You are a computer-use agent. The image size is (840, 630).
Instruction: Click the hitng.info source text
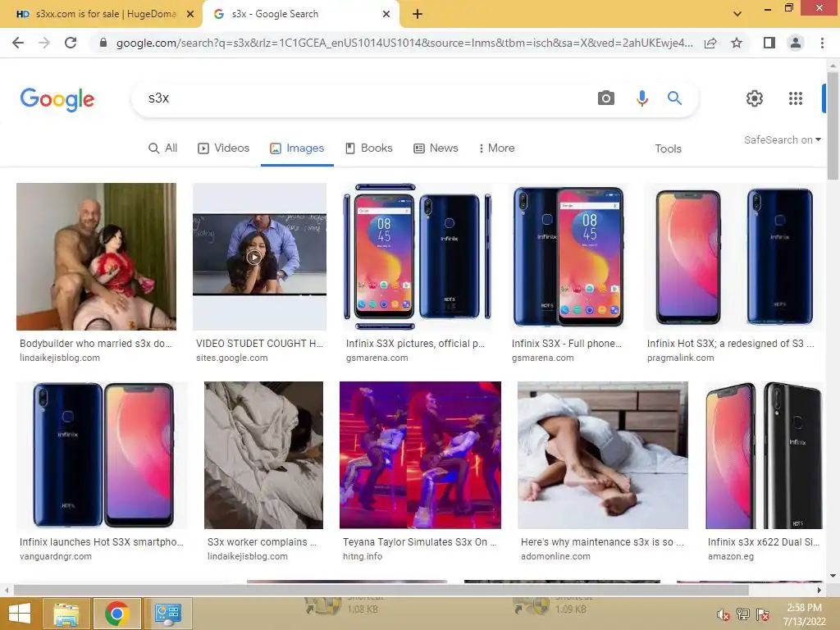coord(363,557)
